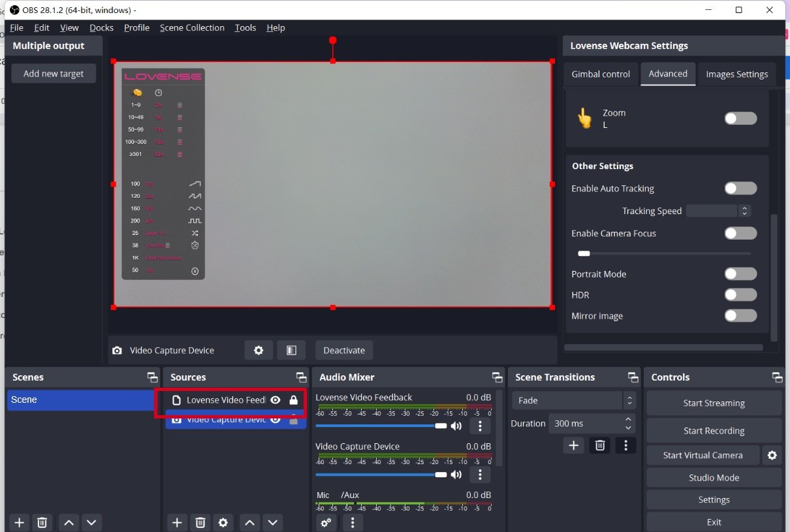Image resolution: width=790 pixels, height=532 pixels.
Task: Add a new scene with the plus icon
Action: tap(20, 522)
